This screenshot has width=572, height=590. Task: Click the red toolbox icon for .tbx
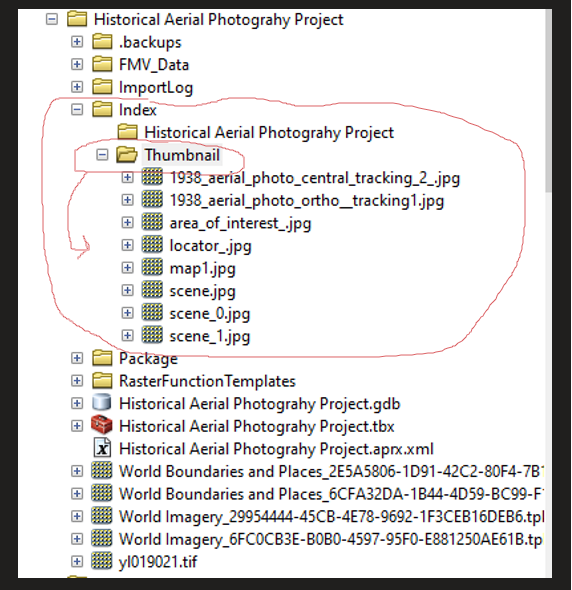(102, 425)
